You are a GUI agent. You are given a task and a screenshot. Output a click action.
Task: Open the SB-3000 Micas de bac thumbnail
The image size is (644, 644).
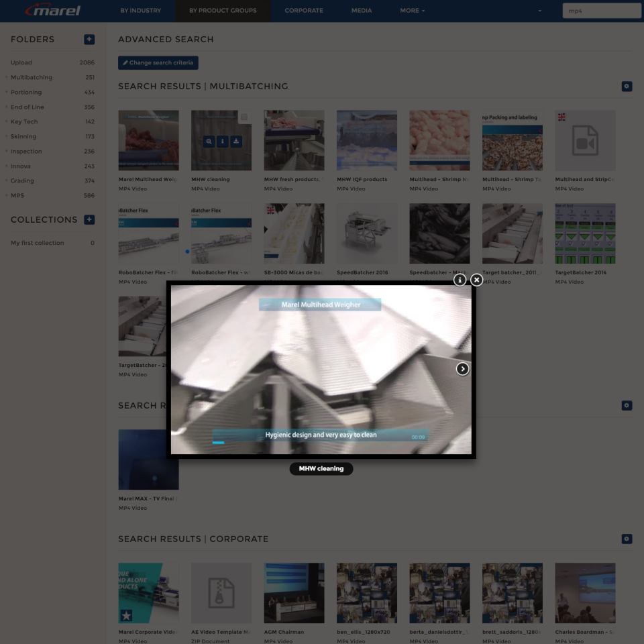294,233
